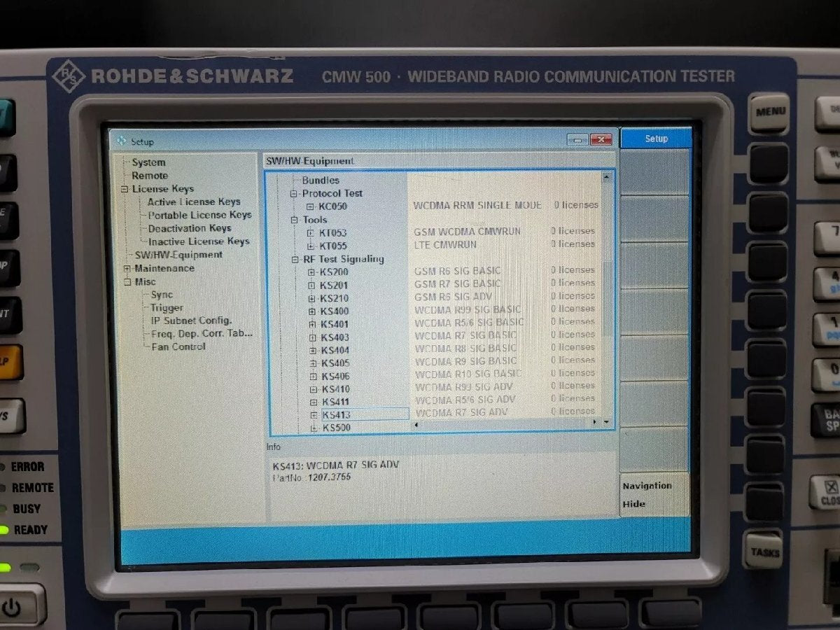Select Bundles in equipment tree
This screenshot has width=840, height=630.
[x=321, y=181]
